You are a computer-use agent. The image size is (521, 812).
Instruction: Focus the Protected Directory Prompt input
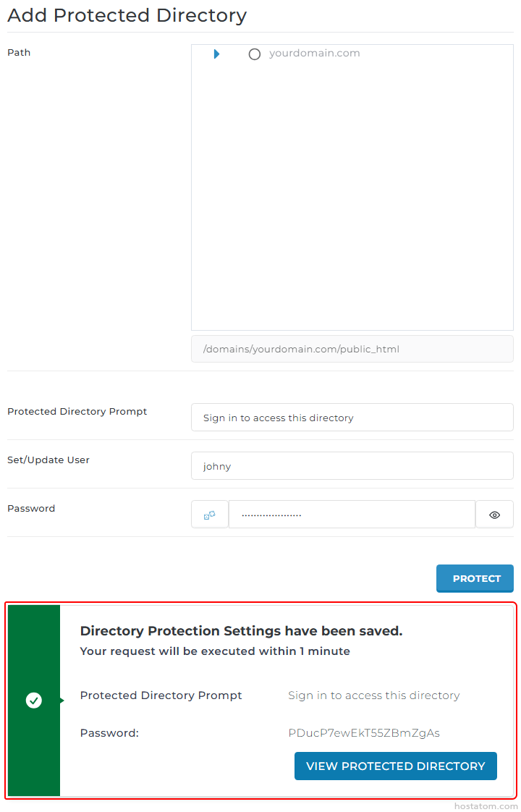pos(352,418)
